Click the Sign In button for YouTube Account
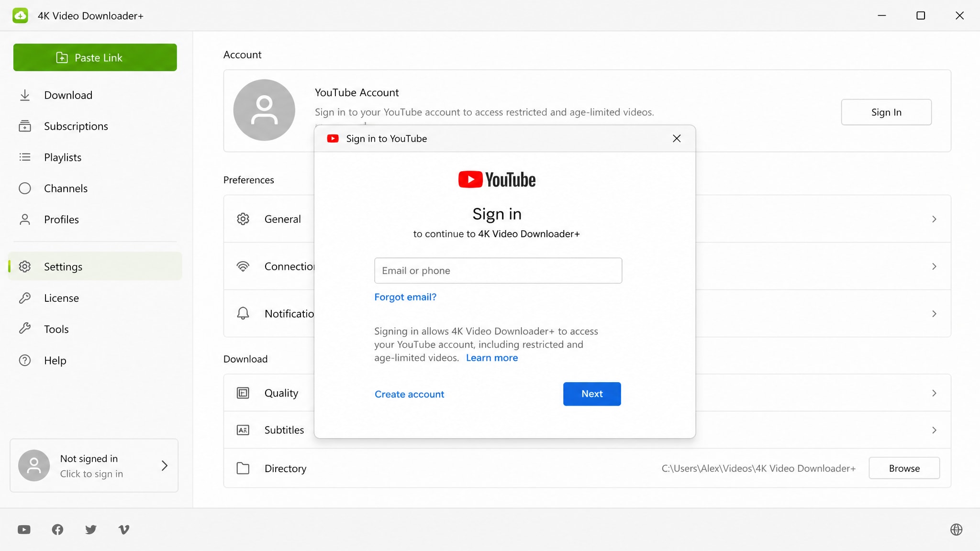The height and width of the screenshot is (551, 980). 886,112
